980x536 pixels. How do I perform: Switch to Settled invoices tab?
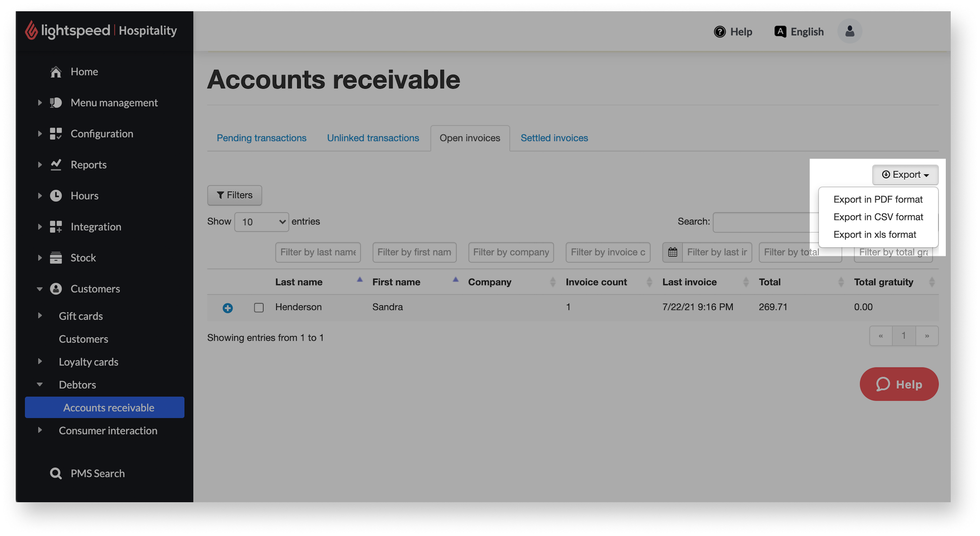click(554, 138)
